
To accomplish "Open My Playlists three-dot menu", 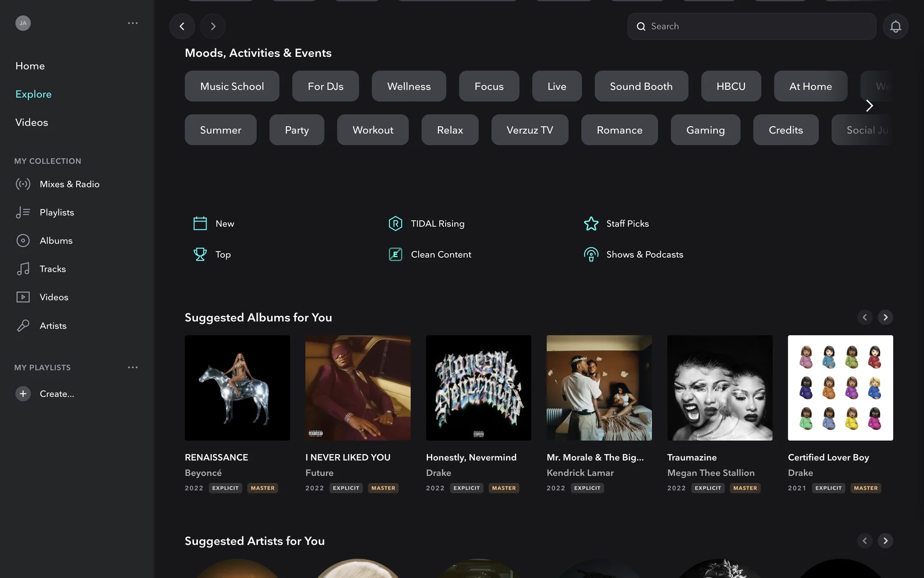I will [133, 368].
